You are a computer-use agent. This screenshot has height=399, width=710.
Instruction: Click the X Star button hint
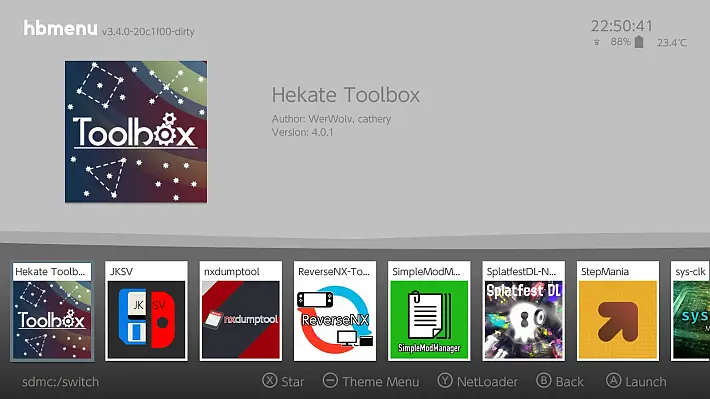point(283,381)
